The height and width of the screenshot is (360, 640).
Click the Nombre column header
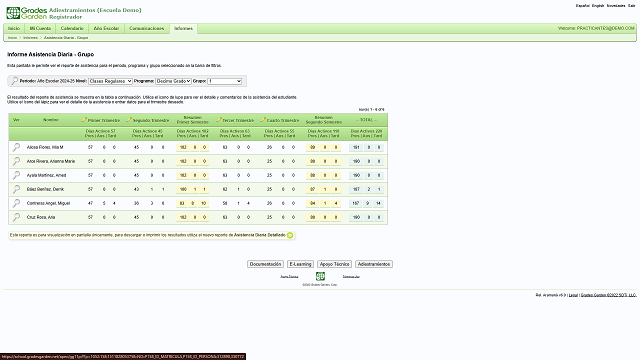[51, 120]
